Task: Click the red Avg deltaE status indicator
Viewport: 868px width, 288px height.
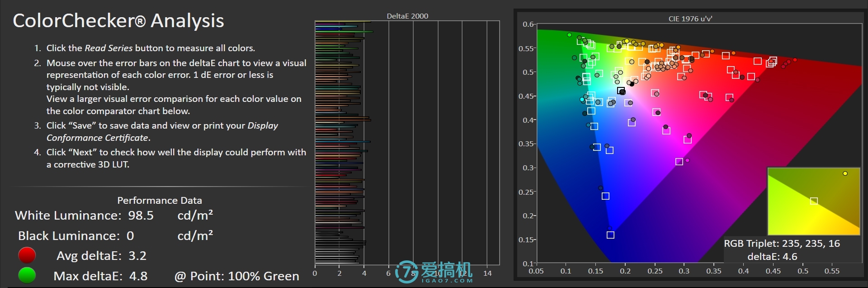Action: point(27,255)
